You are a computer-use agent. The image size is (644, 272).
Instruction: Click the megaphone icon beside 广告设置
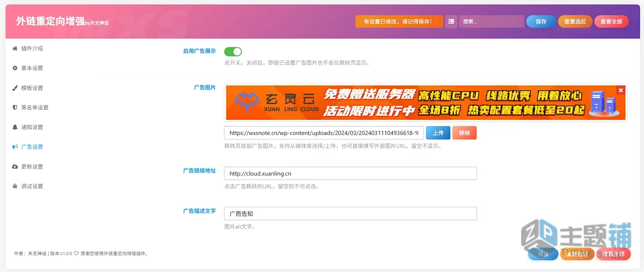tap(15, 147)
